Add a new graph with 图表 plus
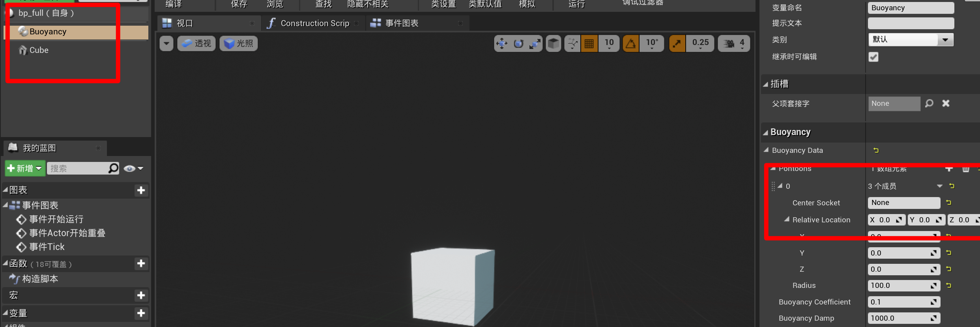The image size is (980, 327). tap(141, 190)
